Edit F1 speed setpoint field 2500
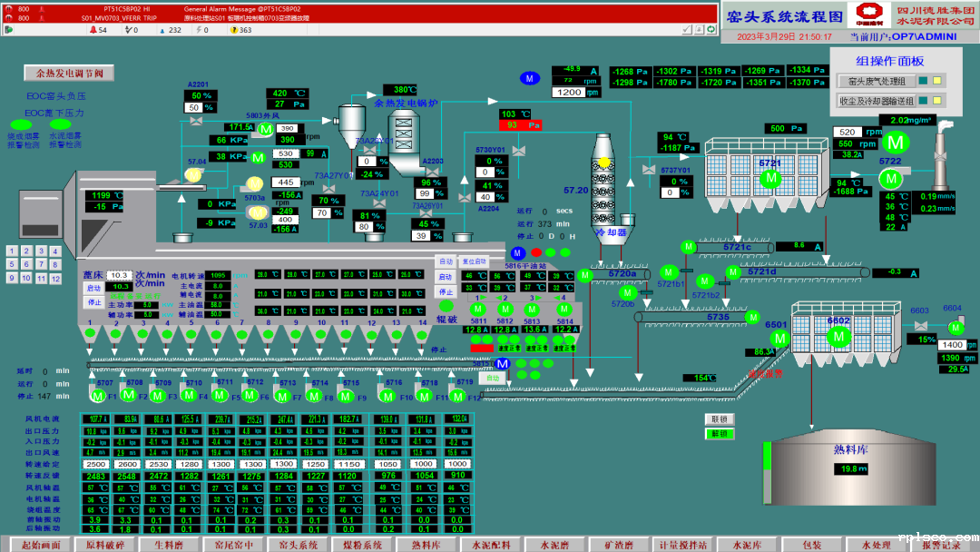980x552 pixels. pyautogui.click(x=95, y=464)
